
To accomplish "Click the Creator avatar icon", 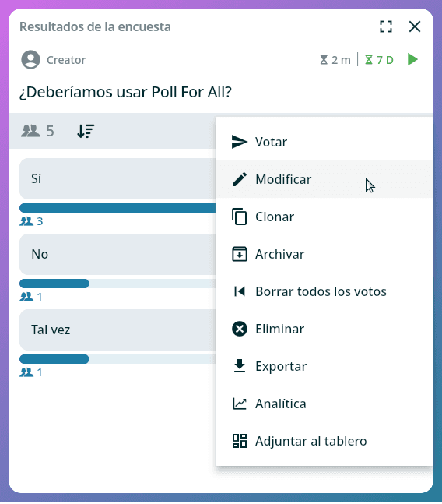I will coord(30,59).
